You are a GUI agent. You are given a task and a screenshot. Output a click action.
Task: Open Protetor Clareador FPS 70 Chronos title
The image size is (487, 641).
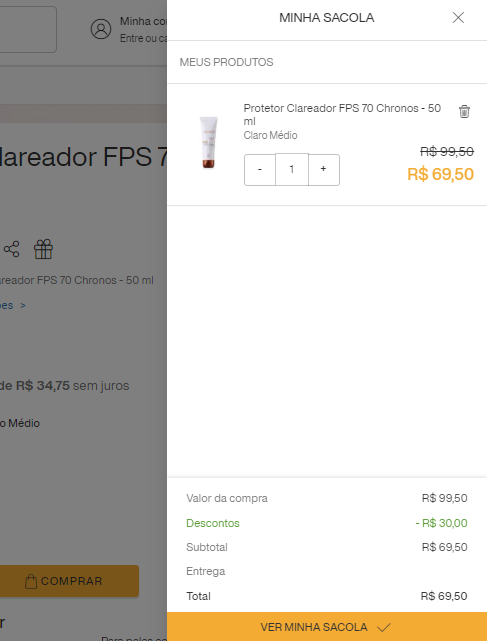342,114
